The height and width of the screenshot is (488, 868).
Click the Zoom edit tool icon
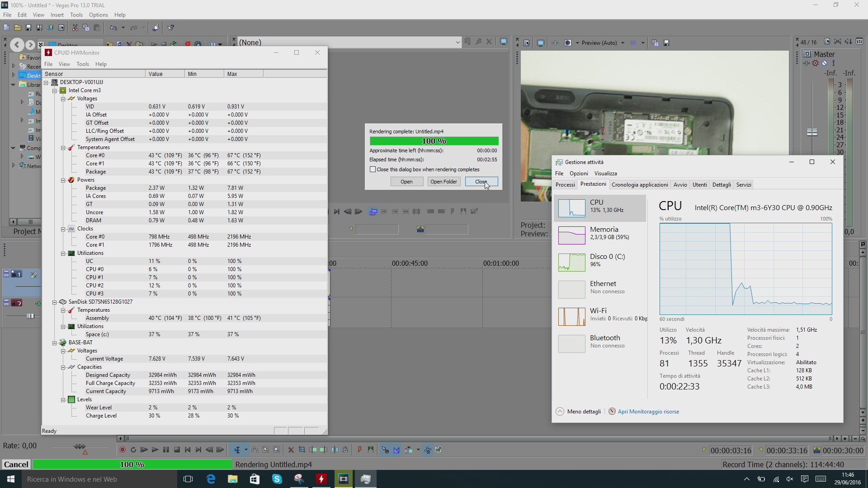point(277,450)
